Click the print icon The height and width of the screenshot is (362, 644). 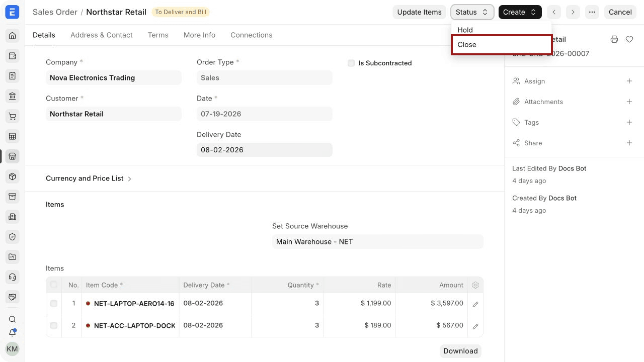point(614,39)
